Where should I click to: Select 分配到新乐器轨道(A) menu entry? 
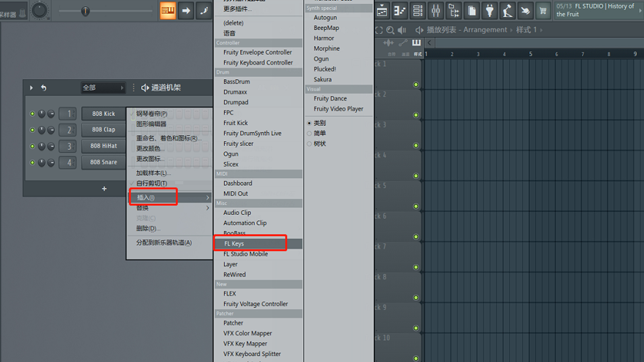coord(164,243)
